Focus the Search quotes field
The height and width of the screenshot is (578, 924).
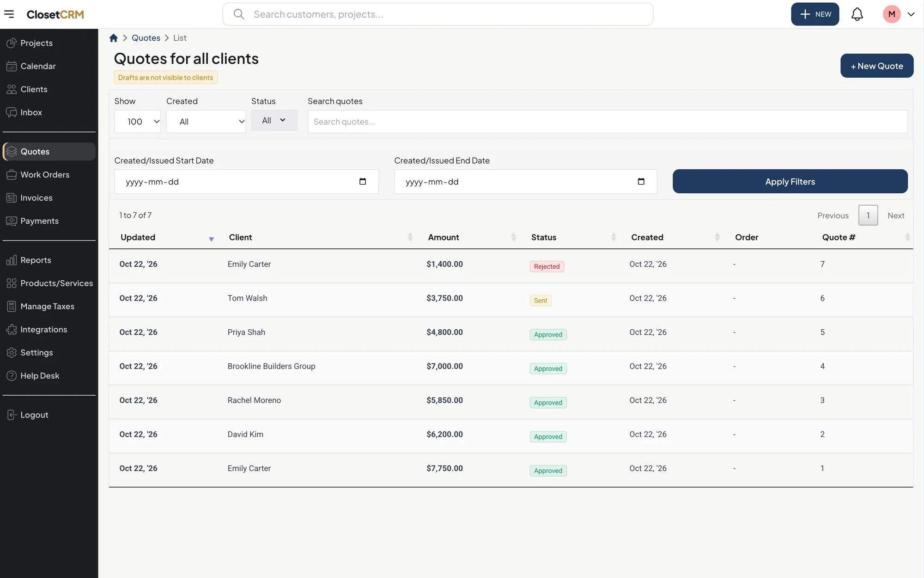tap(608, 122)
